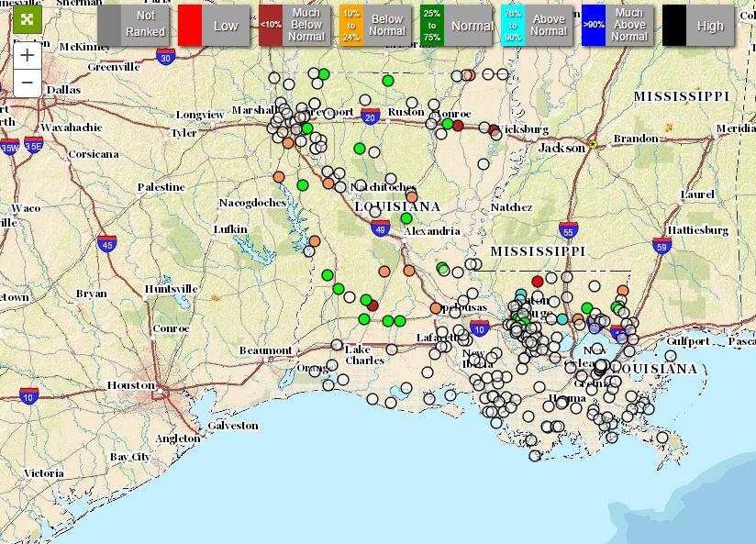This screenshot has height=544, width=756.
Task: Click the green fullscreen expand icon
Action: [27, 19]
